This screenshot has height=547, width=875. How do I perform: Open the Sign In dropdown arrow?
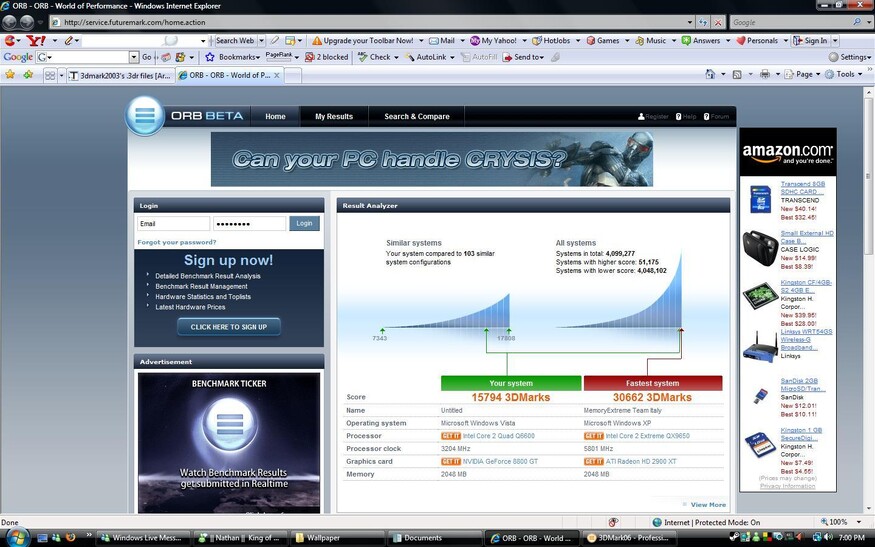coord(835,40)
